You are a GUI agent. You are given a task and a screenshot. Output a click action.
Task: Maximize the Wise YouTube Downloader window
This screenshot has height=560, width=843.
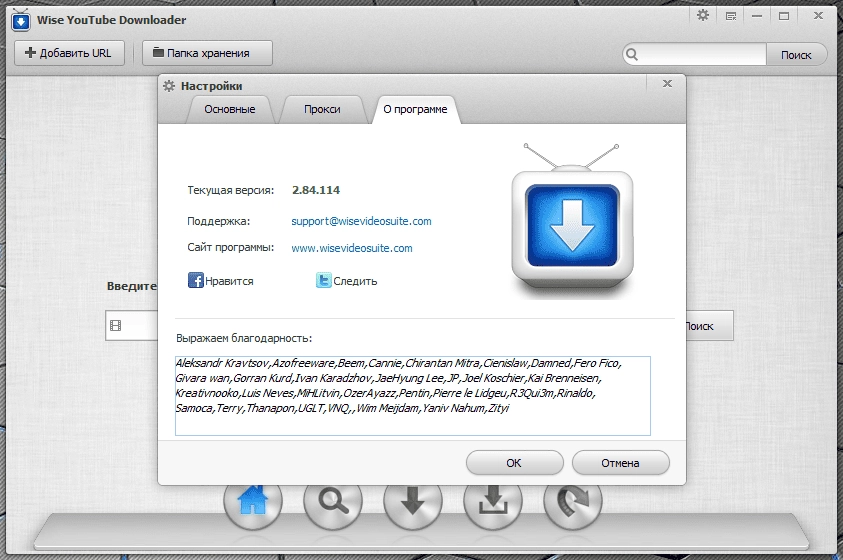coord(784,16)
